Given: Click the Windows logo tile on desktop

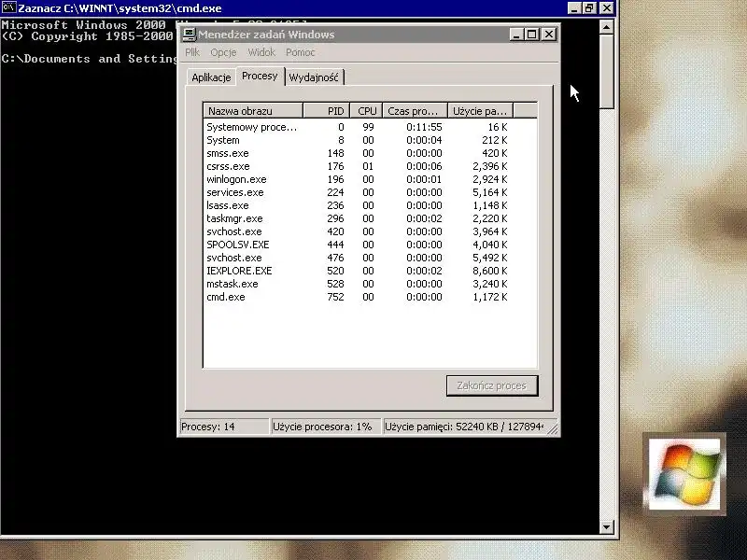Looking at the screenshot, I should coord(684,474).
